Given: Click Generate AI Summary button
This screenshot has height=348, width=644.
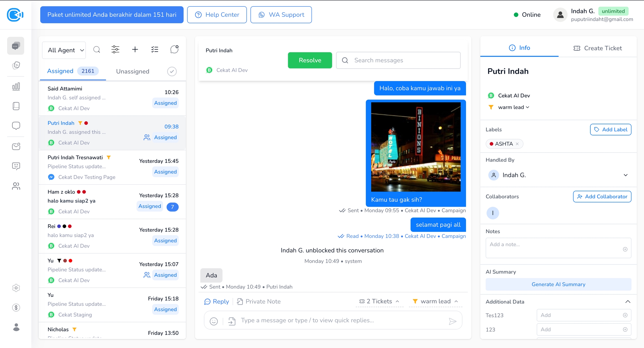Looking at the screenshot, I should point(558,284).
